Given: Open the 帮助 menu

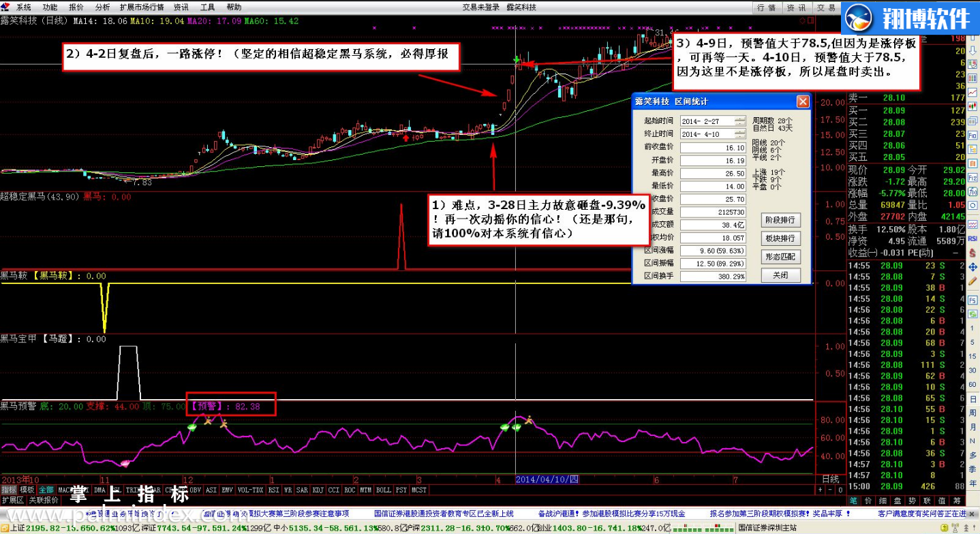Looking at the screenshot, I should pos(234,7).
